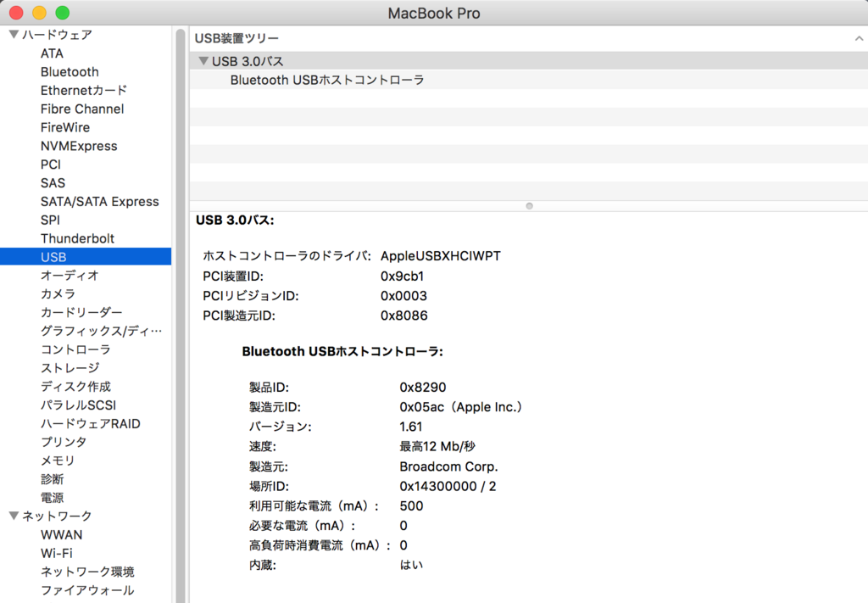
Task: Select SATA/SATA Express entry
Action: [x=100, y=202]
